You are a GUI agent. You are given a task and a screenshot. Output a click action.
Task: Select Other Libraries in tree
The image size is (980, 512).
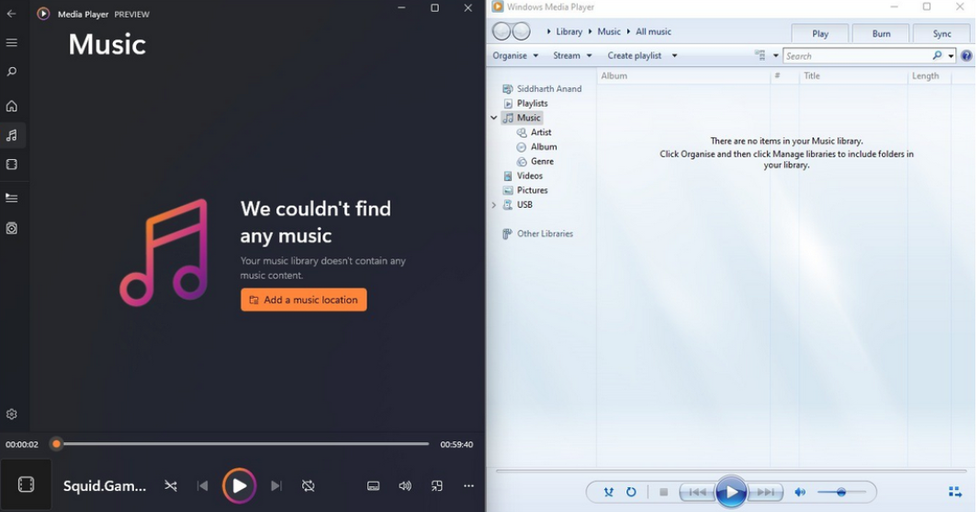[537, 233]
